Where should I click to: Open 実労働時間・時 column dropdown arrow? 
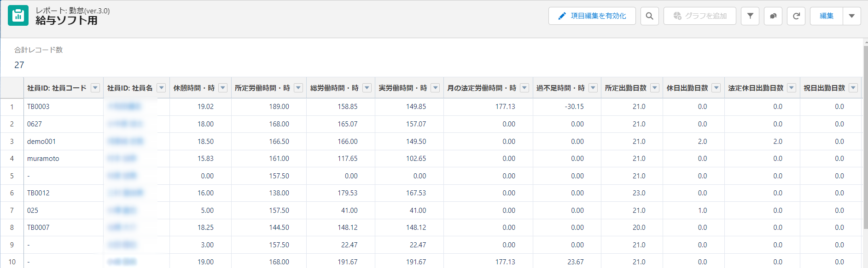click(x=435, y=88)
